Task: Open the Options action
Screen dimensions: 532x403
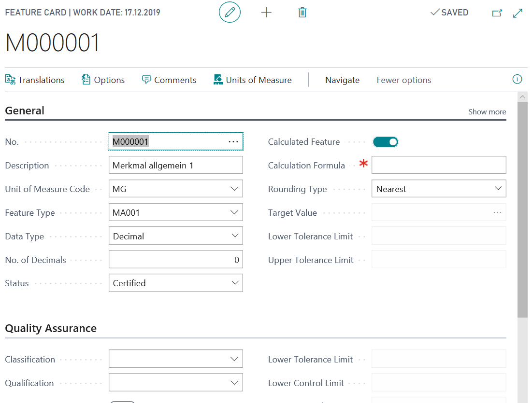Action: click(103, 80)
